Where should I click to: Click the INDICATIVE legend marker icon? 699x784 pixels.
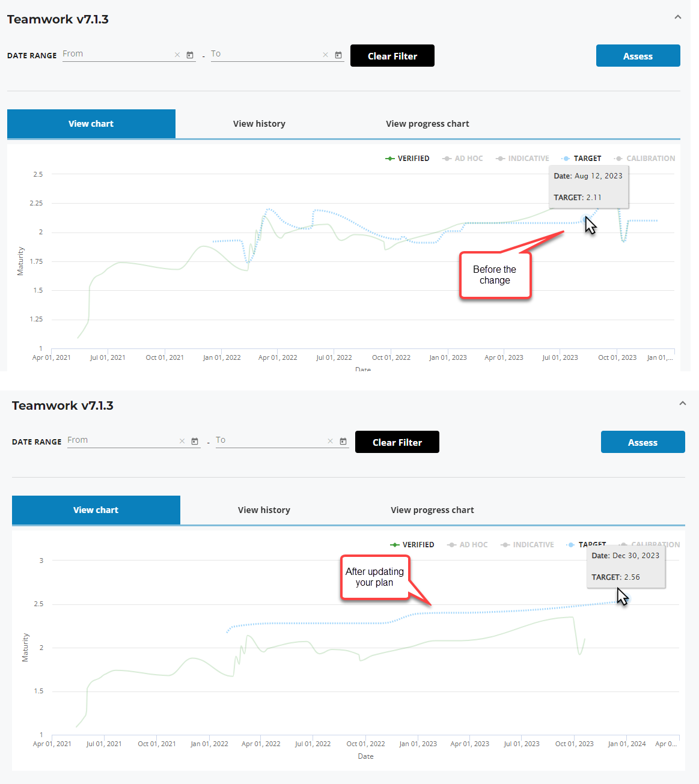coord(500,158)
